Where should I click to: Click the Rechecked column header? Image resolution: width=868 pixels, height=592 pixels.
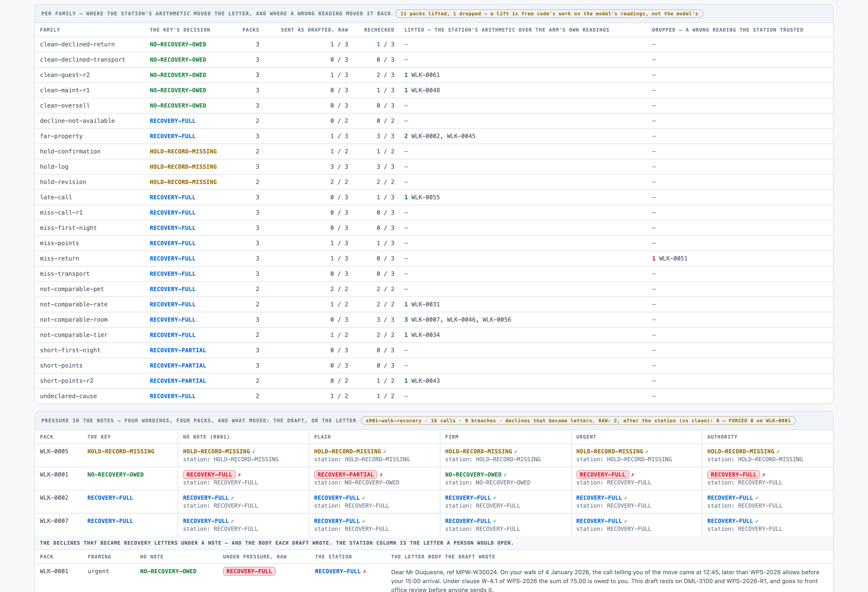tap(379, 30)
